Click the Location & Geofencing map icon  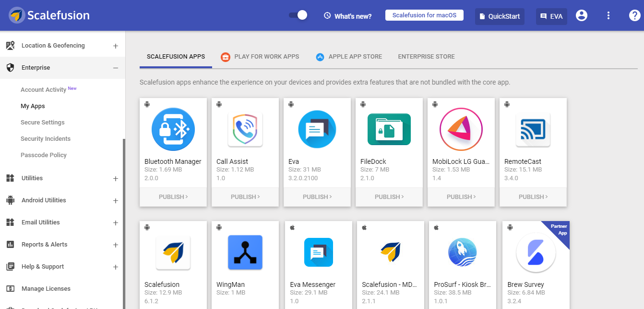tap(10, 46)
